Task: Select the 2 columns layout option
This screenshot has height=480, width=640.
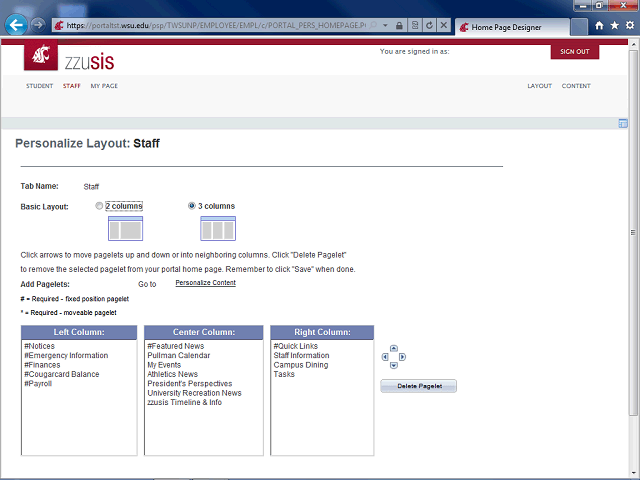Action: 99,206
